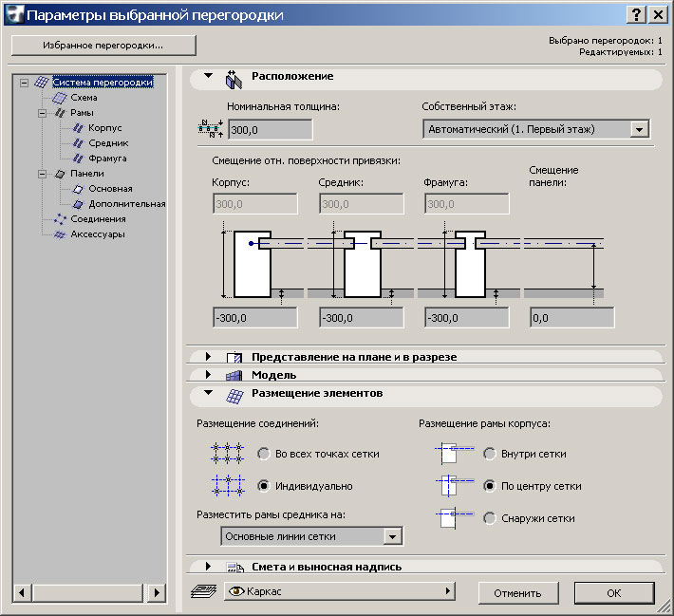Select the Во всех точках сетки option
The height and width of the screenshot is (616, 674).
click(264, 455)
